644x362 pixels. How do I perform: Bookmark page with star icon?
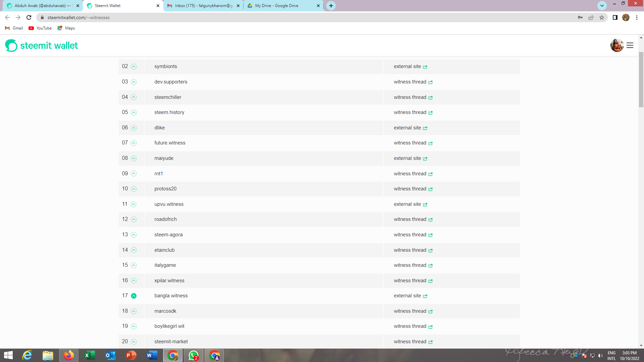[602, 17]
